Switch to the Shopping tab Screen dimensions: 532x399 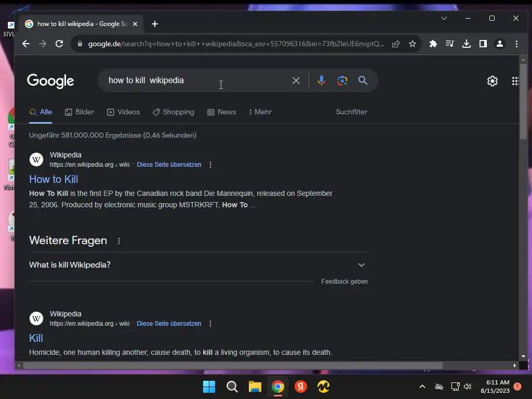pos(174,112)
